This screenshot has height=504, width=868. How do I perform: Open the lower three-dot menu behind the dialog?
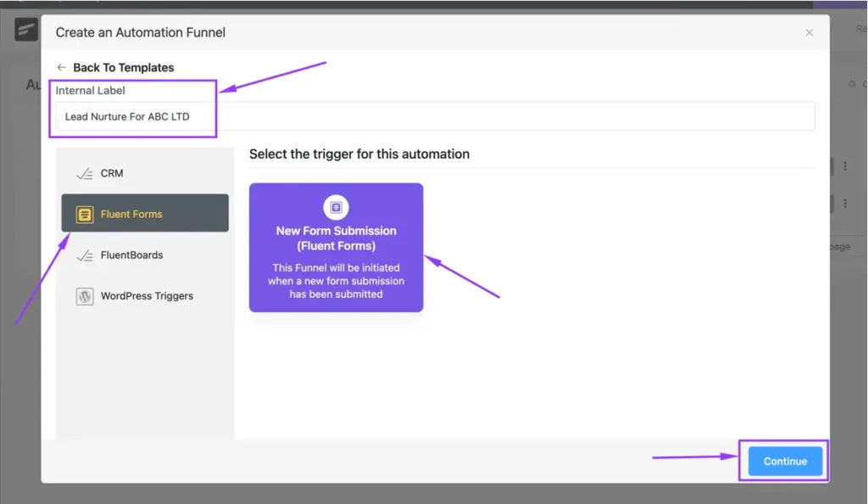(845, 204)
